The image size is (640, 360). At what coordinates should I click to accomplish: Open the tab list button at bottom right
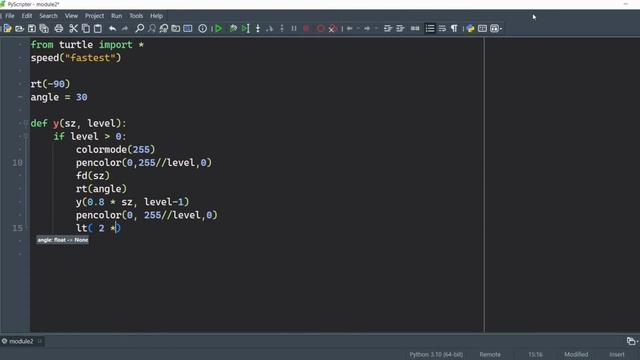632,341
